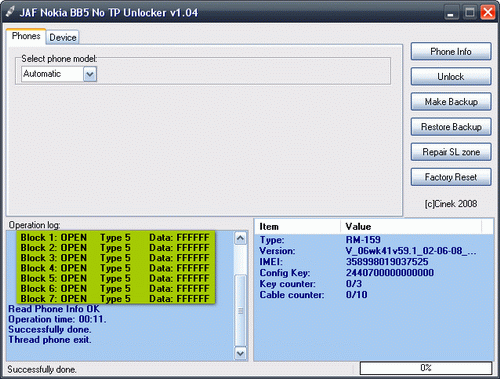Click the 'Successfully done.' line in operation log

[50, 329]
